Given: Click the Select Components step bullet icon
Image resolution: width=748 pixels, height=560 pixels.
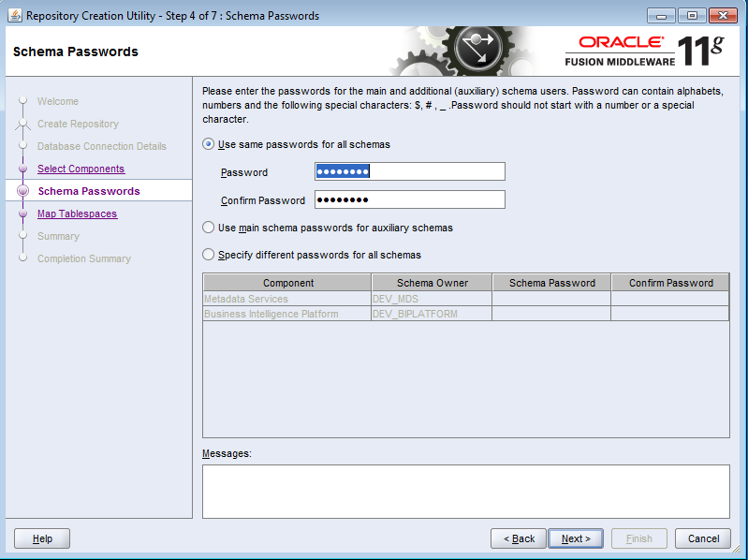Looking at the screenshot, I should [x=22, y=169].
